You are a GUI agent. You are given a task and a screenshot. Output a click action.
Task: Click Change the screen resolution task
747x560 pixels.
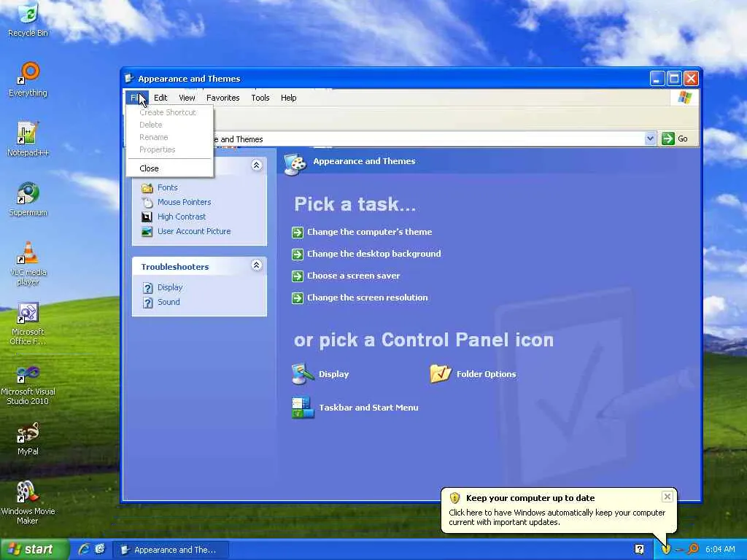pos(368,297)
